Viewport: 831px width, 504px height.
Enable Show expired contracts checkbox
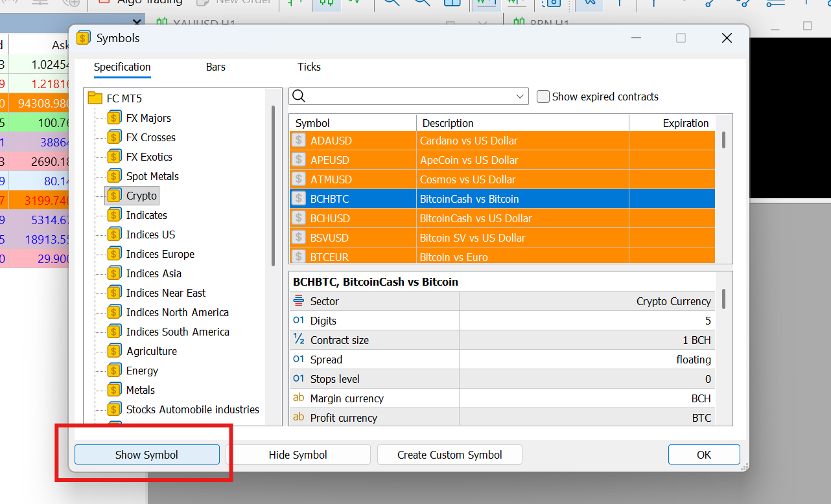point(543,97)
